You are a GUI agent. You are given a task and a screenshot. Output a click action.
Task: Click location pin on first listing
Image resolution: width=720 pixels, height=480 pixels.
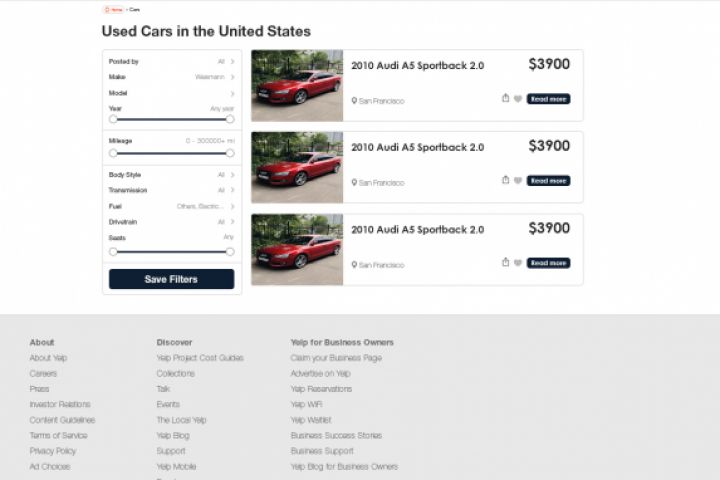pyautogui.click(x=354, y=100)
